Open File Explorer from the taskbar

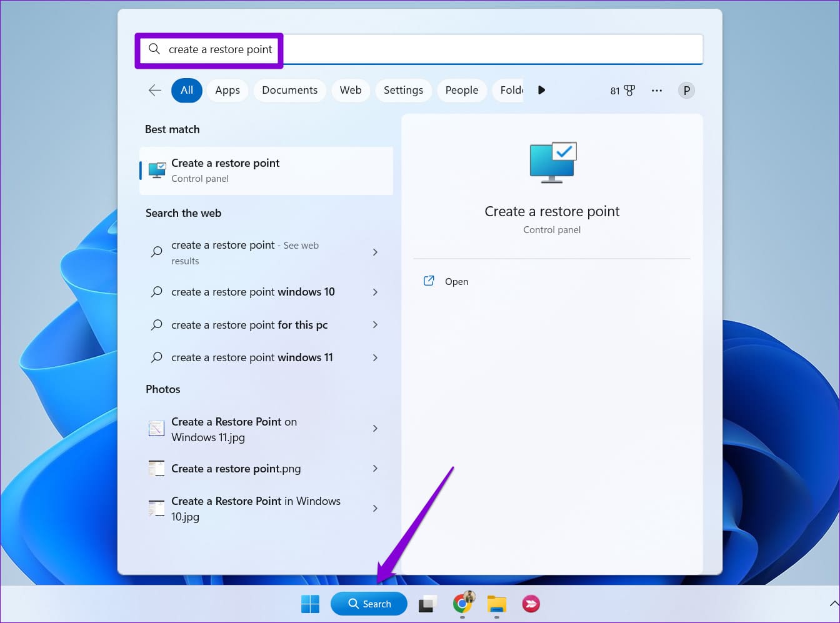coord(496,604)
